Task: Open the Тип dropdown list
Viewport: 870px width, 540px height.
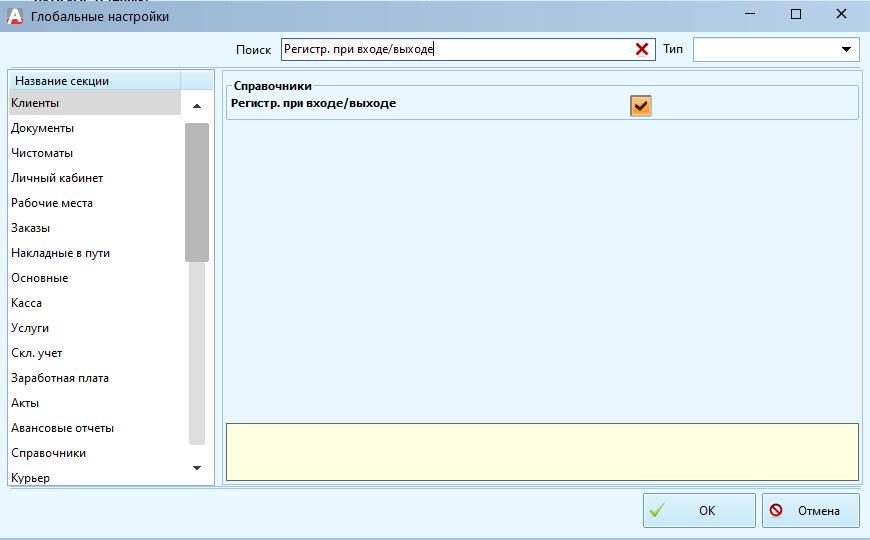Action: coord(847,49)
